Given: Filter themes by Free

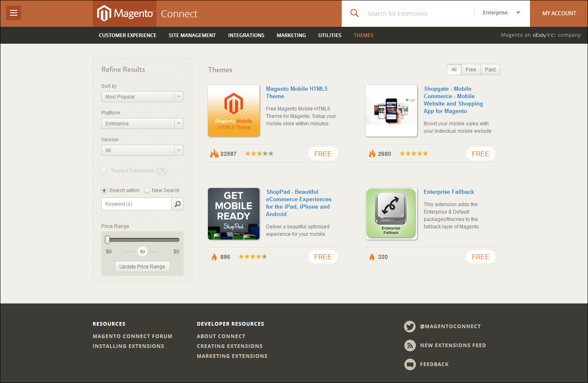Looking at the screenshot, I should click(x=471, y=70).
